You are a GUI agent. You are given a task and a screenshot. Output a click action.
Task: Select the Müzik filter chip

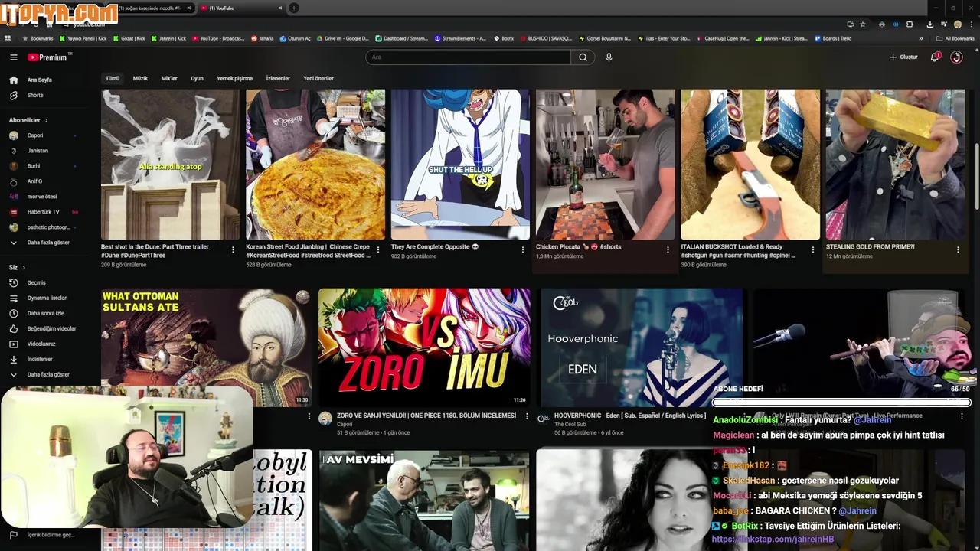[x=140, y=78]
